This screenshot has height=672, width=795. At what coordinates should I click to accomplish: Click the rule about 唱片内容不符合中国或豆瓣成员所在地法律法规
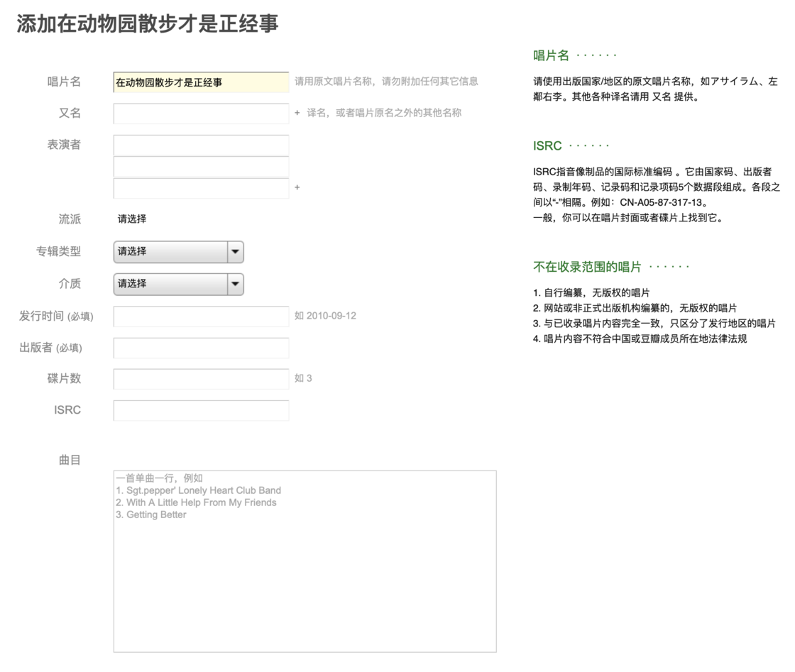640,338
